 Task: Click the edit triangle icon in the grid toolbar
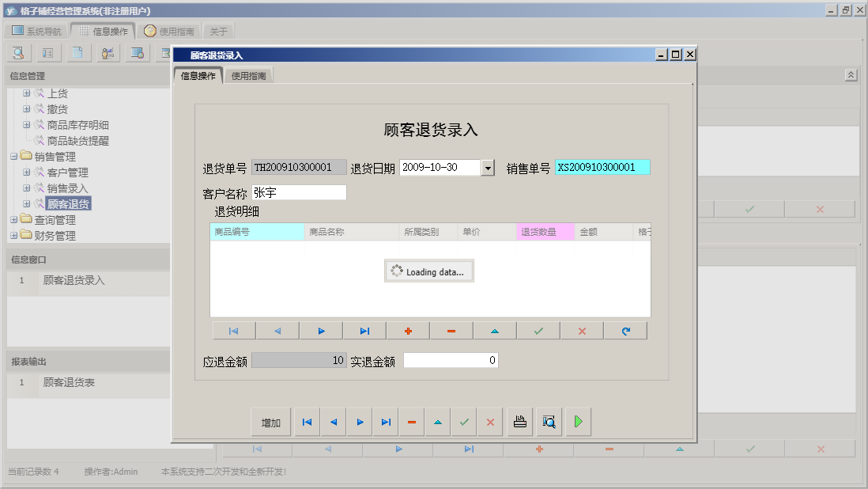tap(494, 330)
